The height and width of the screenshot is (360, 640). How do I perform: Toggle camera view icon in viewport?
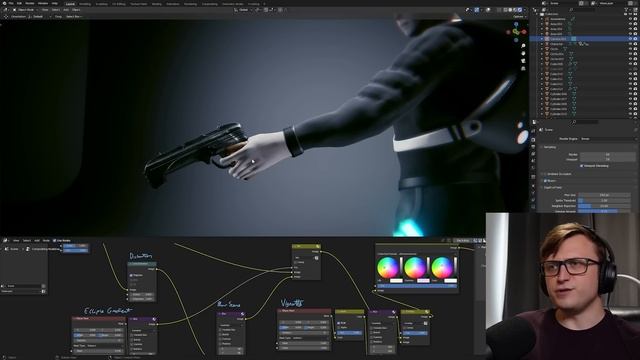[523, 61]
